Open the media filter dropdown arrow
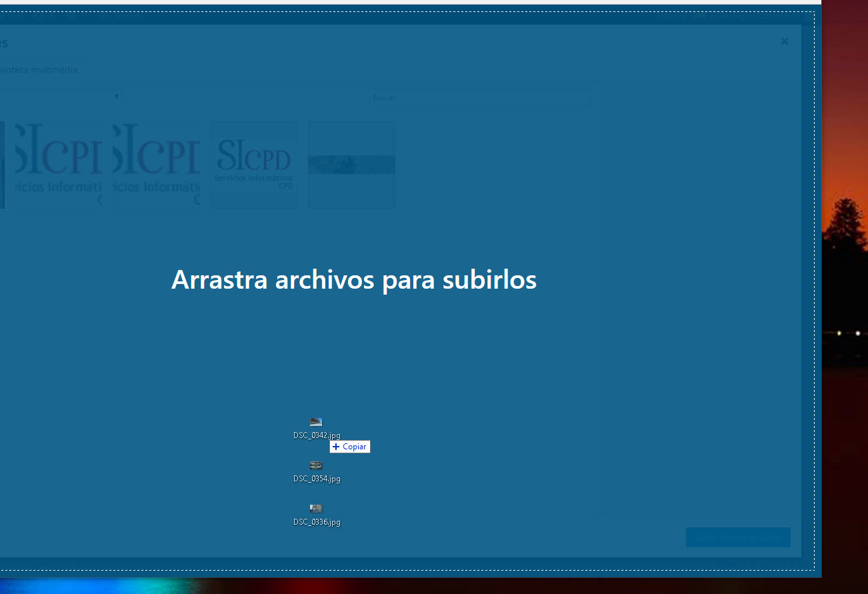This screenshot has width=868, height=594. point(117,97)
